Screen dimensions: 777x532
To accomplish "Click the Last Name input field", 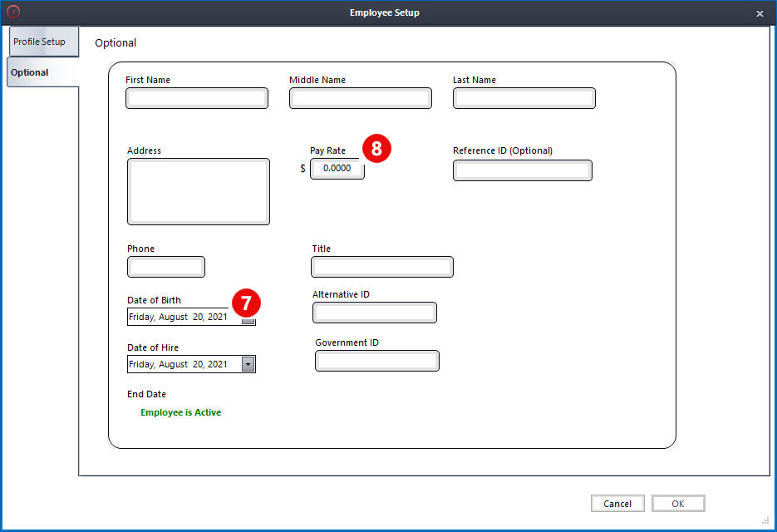I will click(x=524, y=97).
